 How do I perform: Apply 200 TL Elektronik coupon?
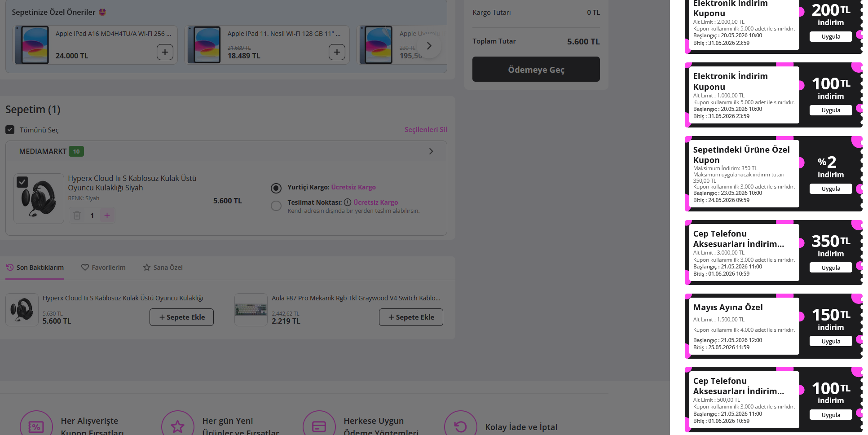[831, 37]
